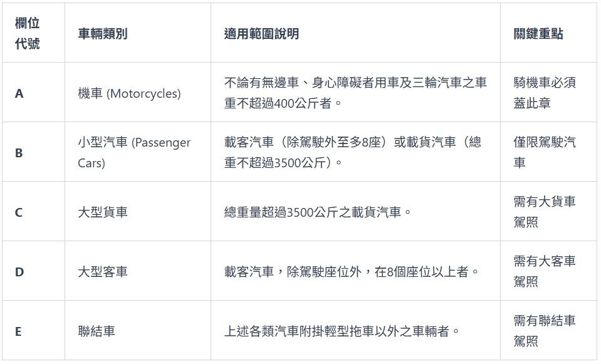Screen dimensions: 601x364
Task: Select the code letter C cell
Action: [x=19, y=212]
